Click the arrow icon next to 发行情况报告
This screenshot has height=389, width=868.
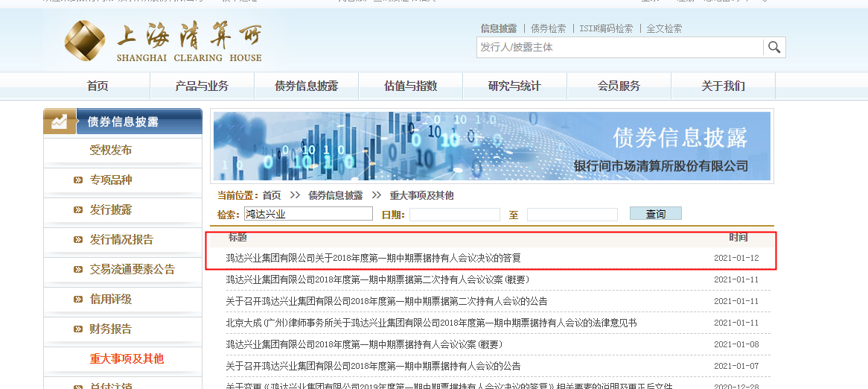78,240
